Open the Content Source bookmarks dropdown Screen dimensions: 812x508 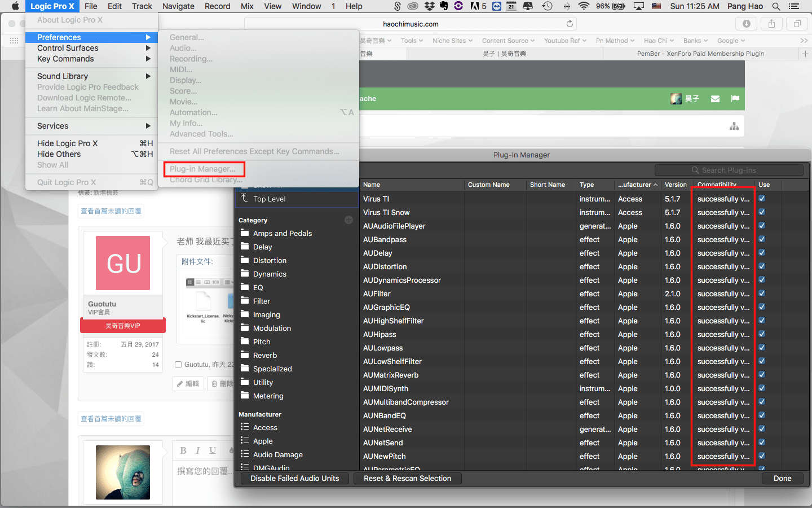click(508, 41)
